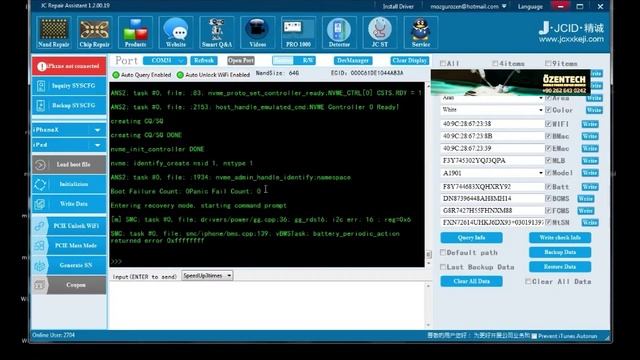The height and width of the screenshot is (360, 640).
Task: Open the SpeedUp3times dropdown
Action: click(x=207, y=276)
